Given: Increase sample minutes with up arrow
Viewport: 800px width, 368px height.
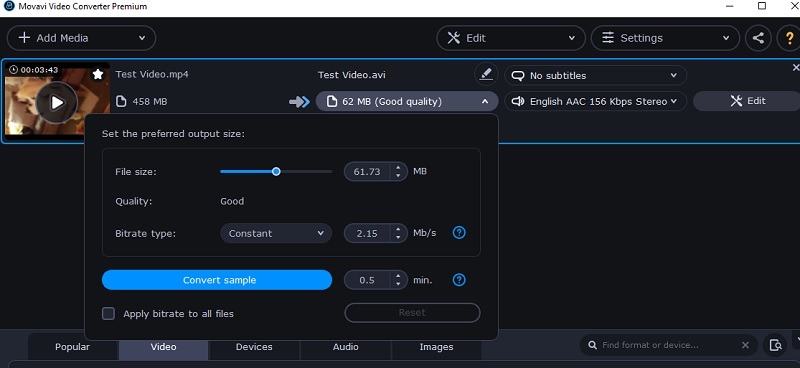Looking at the screenshot, I should (x=398, y=276).
